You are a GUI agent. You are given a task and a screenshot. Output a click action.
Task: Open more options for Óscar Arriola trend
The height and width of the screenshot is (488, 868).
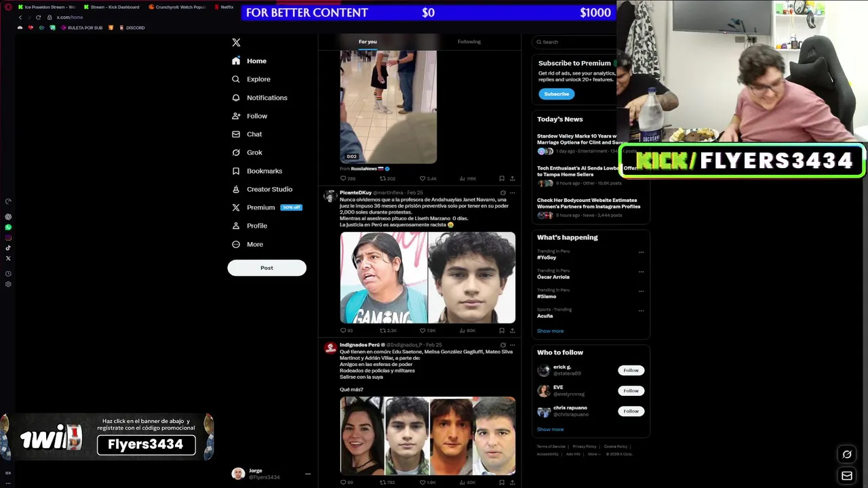point(641,272)
